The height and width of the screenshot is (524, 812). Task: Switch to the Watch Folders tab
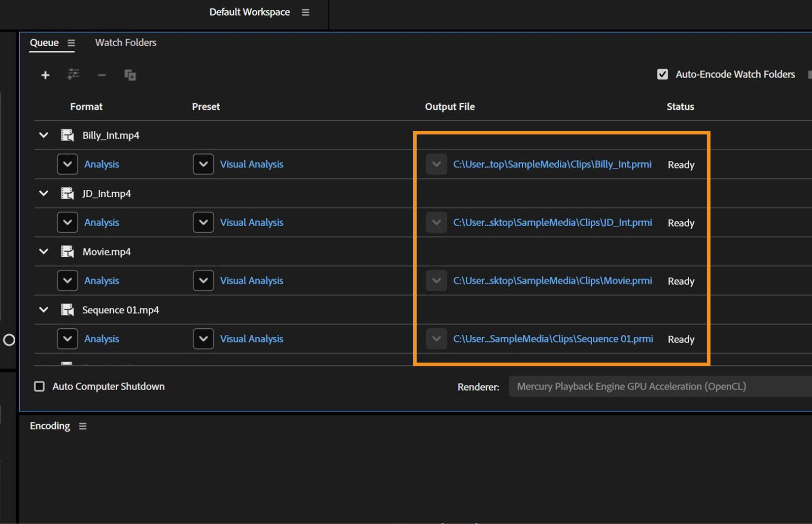[x=125, y=43]
